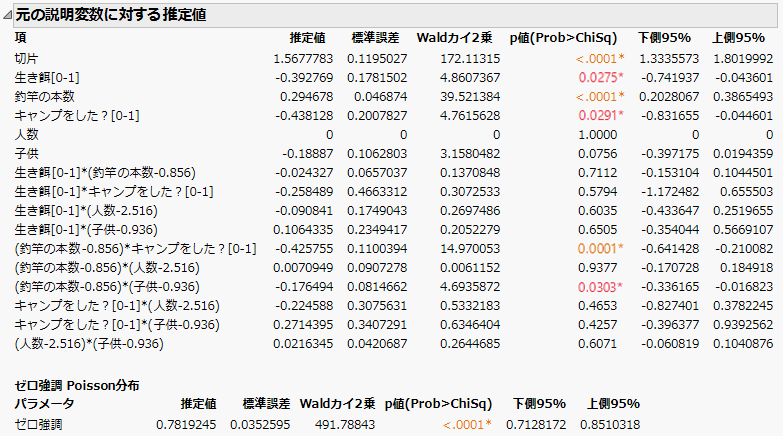Image resolution: width=783 pixels, height=436 pixels.
Task: Click the standard error 0.1195027
Action: [x=377, y=58]
